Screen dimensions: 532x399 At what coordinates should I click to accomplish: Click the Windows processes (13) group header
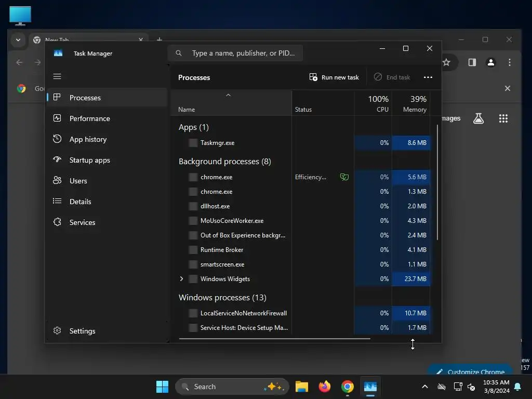pos(222,298)
